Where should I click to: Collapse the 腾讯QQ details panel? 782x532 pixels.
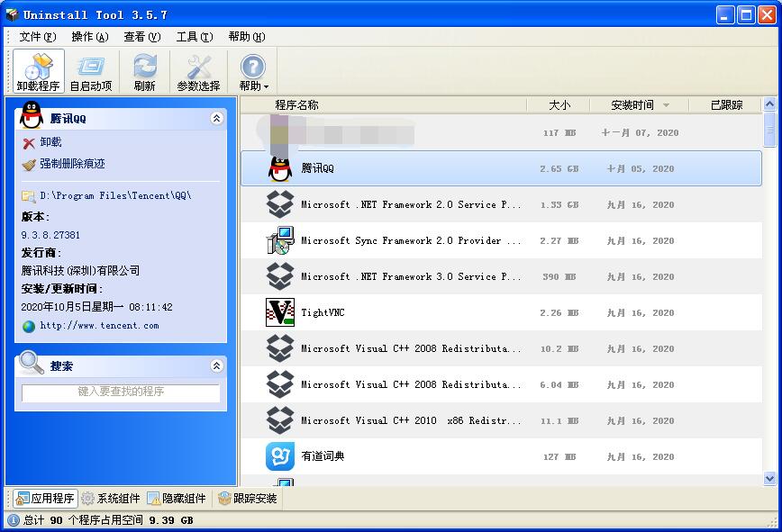coord(216,118)
